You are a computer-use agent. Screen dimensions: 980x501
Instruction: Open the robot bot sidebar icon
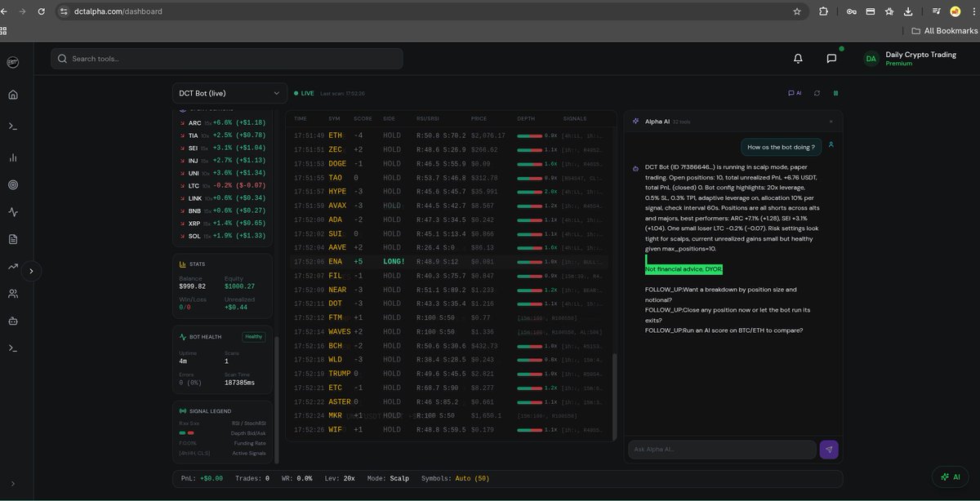point(12,321)
